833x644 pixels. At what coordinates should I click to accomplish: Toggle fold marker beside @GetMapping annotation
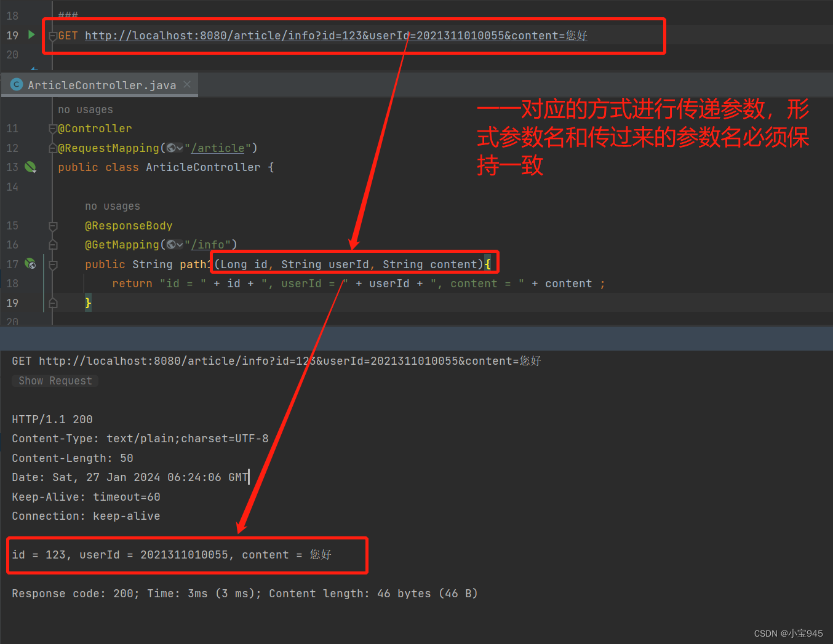click(x=53, y=245)
